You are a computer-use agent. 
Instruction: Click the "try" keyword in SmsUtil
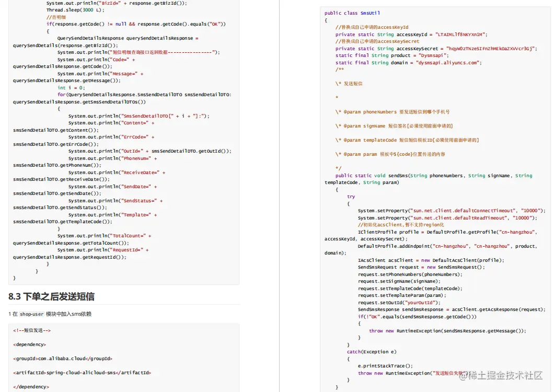[351, 197]
